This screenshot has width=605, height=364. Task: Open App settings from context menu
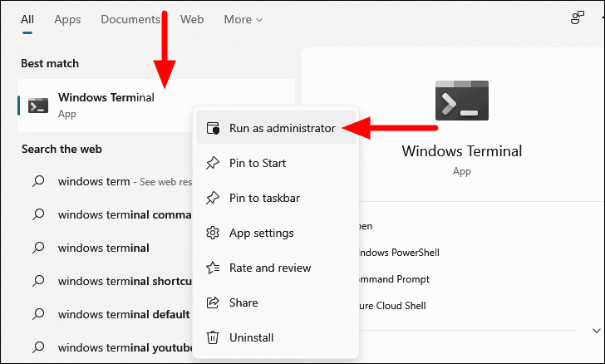coord(276,234)
